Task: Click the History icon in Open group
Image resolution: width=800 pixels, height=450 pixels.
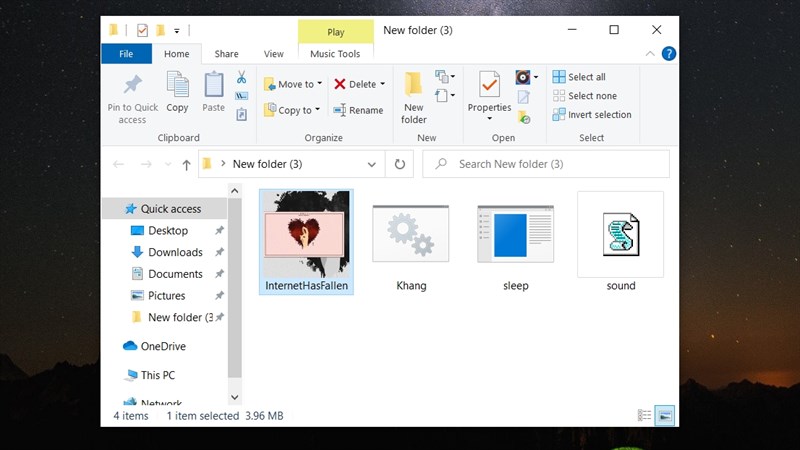Action: (523, 117)
